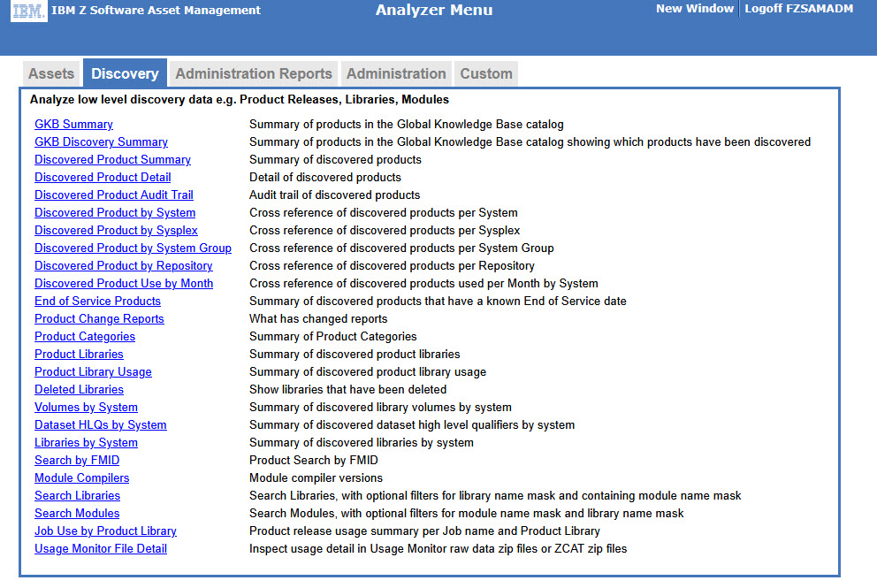The height and width of the screenshot is (588, 877).
Task: Click 'Audit trail of discovered products' text
Action: (334, 195)
